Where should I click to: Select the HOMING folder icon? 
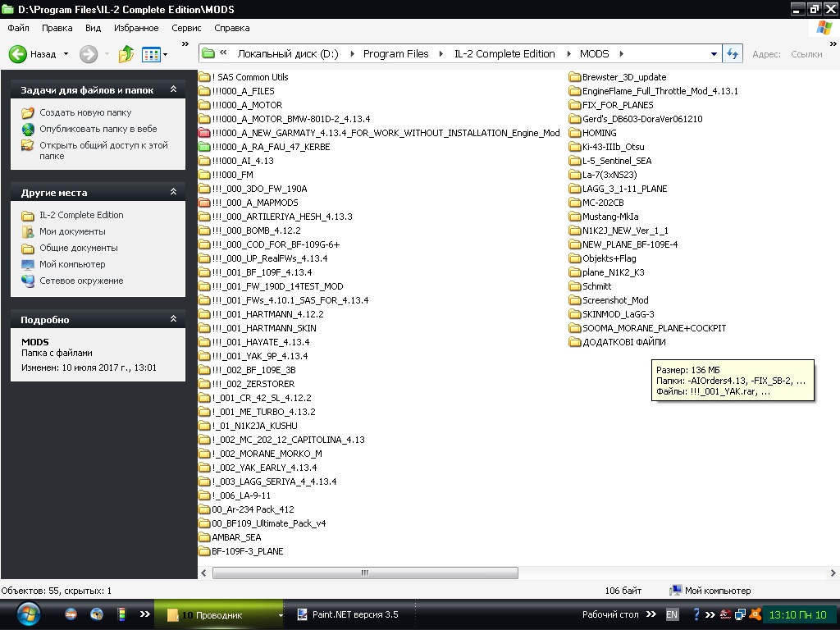point(575,133)
